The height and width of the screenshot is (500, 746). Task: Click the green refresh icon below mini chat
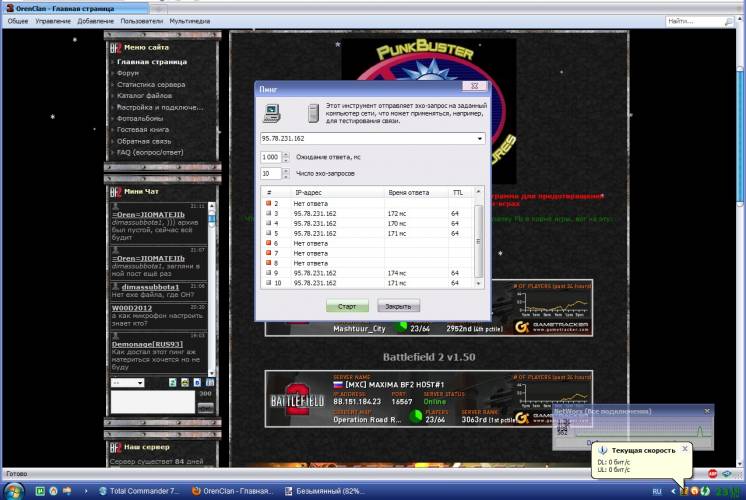point(172,382)
